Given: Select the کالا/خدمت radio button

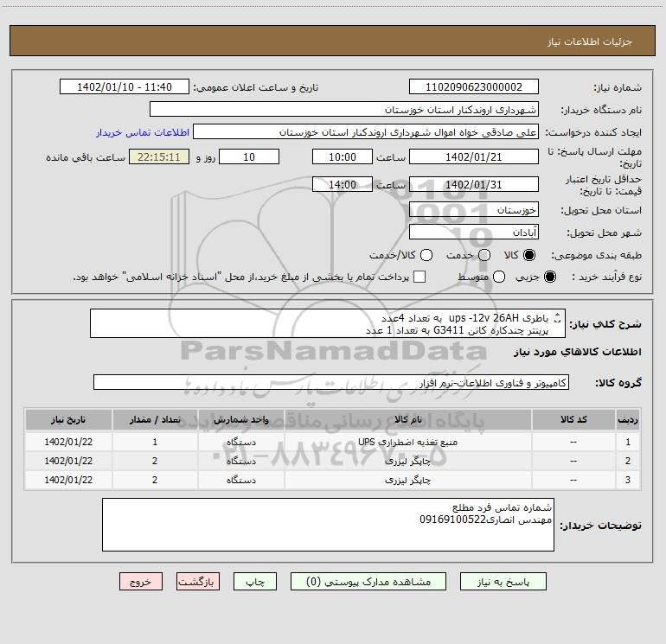Looking at the screenshot, I should click(x=426, y=255).
